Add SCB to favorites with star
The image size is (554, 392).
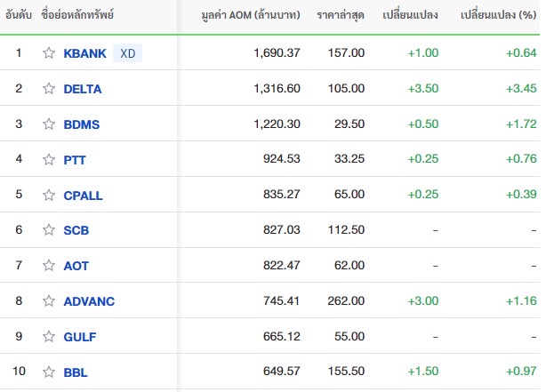[49, 230]
